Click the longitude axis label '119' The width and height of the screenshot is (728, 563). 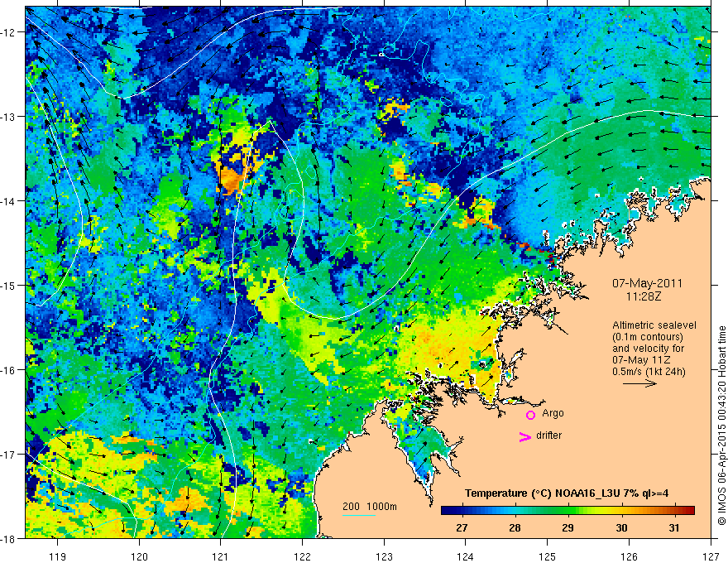click(x=58, y=556)
